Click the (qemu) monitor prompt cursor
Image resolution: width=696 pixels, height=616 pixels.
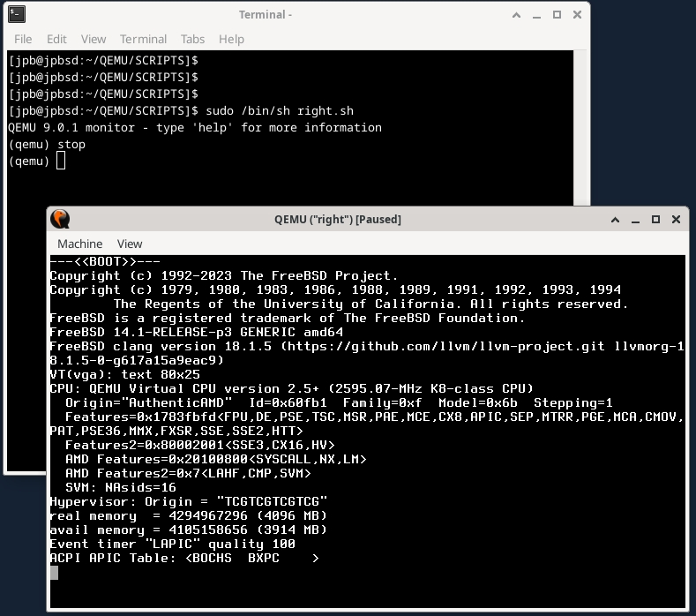click(60, 161)
